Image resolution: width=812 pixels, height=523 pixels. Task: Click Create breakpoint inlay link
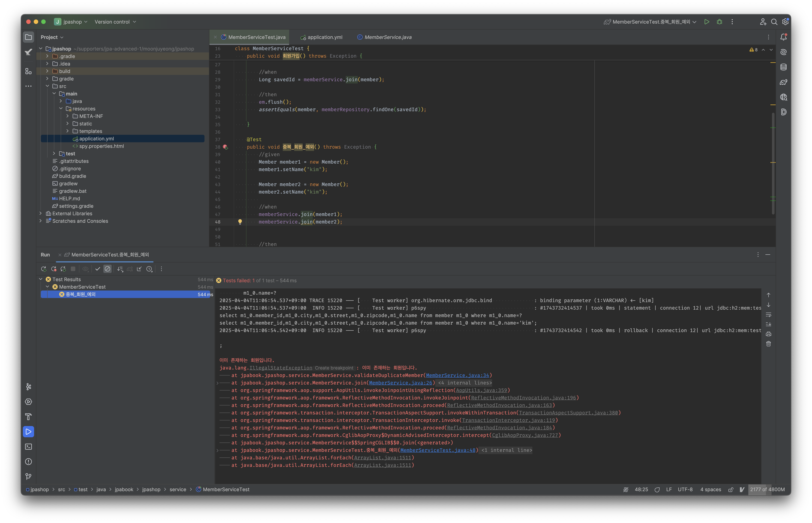pos(334,368)
